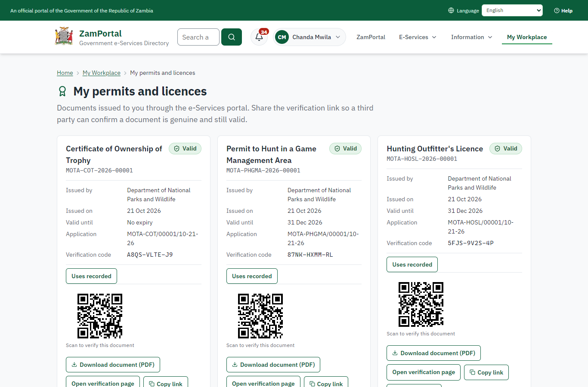The height and width of the screenshot is (387, 588).
Task: Select verification code 5FJS-9V2S-4P
Action: 471,243
